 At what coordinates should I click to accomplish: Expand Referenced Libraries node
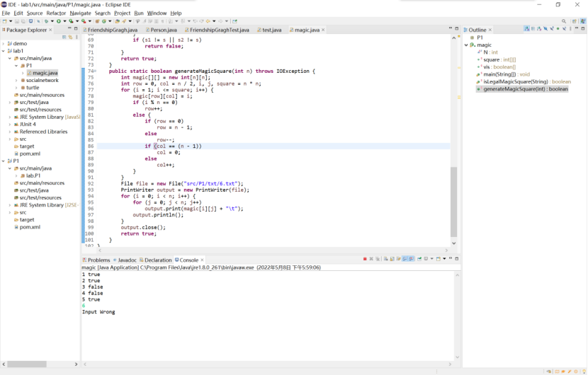pyautogui.click(x=10, y=132)
